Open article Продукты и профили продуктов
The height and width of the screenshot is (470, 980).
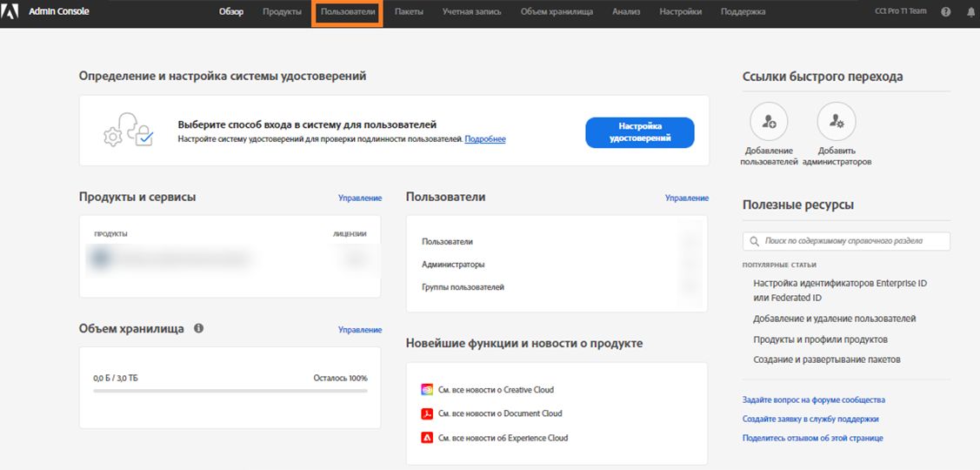pos(821,339)
